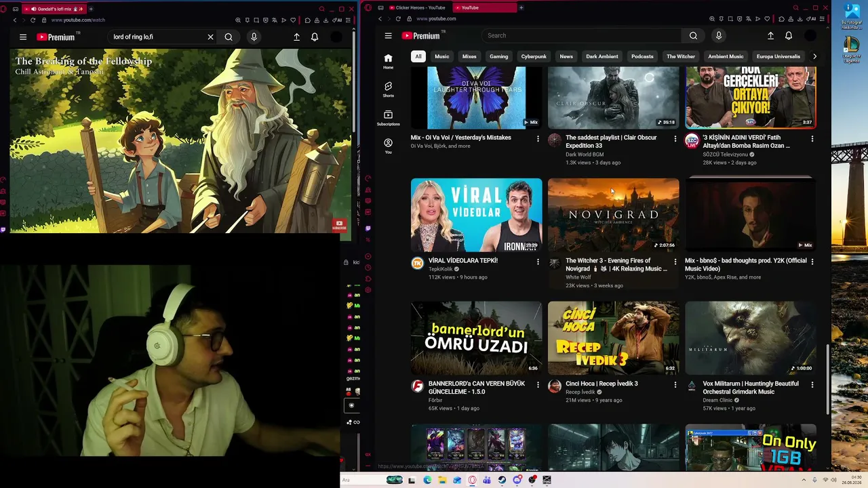The height and width of the screenshot is (488, 868).
Task: Submit search in left Gandalf lofi window
Action: 229,37
